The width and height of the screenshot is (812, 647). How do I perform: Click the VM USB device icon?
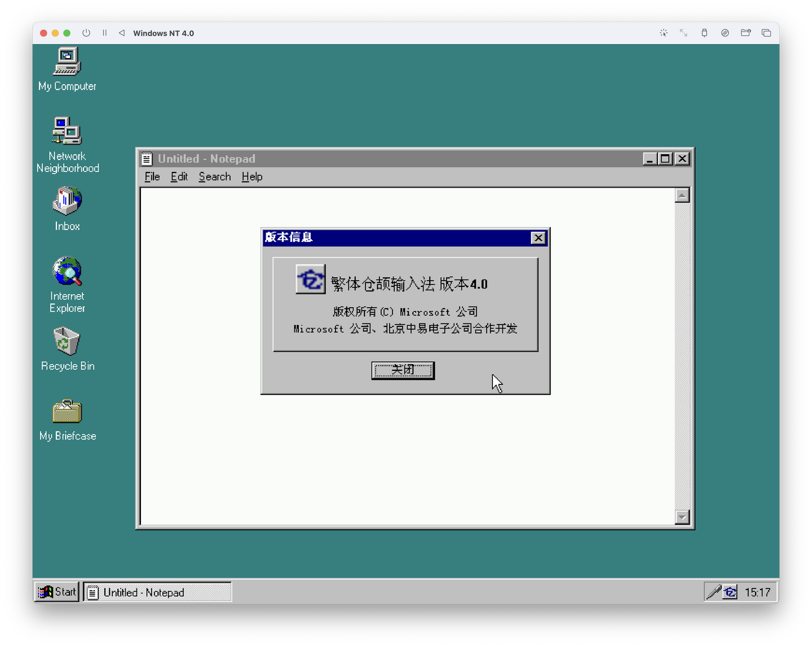point(704,33)
